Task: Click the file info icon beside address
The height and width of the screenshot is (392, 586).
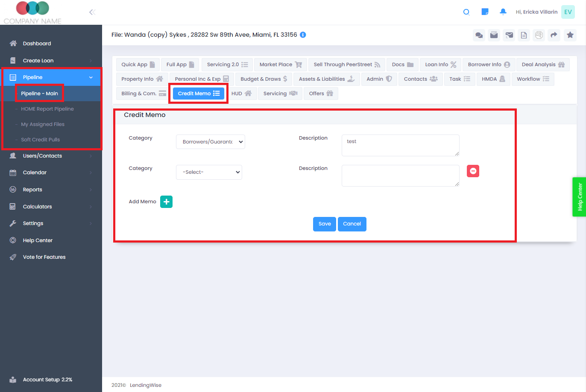Action: point(303,35)
